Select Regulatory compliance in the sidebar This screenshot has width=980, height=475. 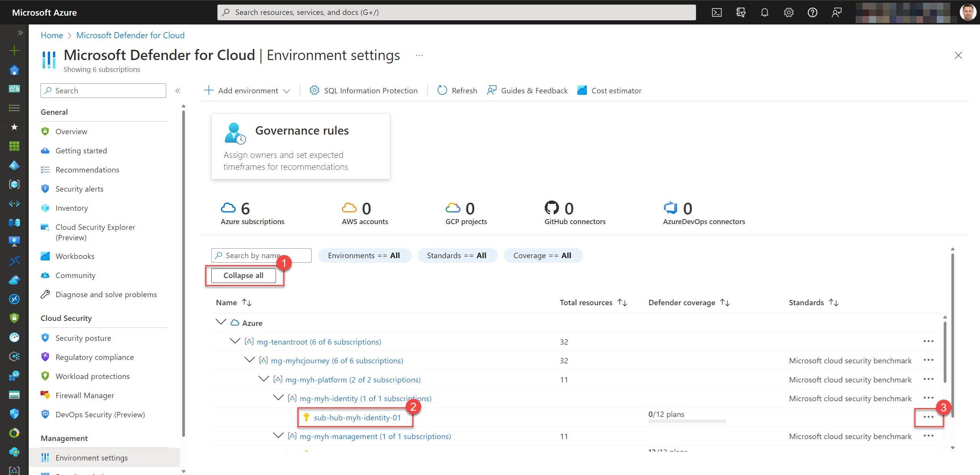(94, 357)
